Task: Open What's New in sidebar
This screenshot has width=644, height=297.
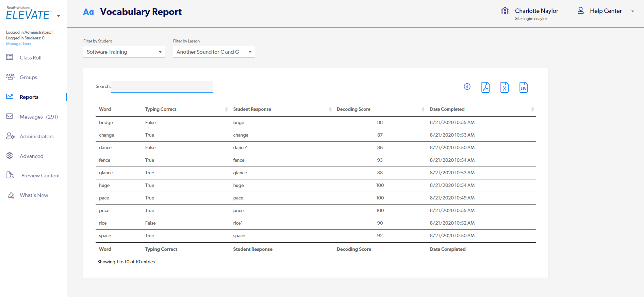Action: click(34, 195)
